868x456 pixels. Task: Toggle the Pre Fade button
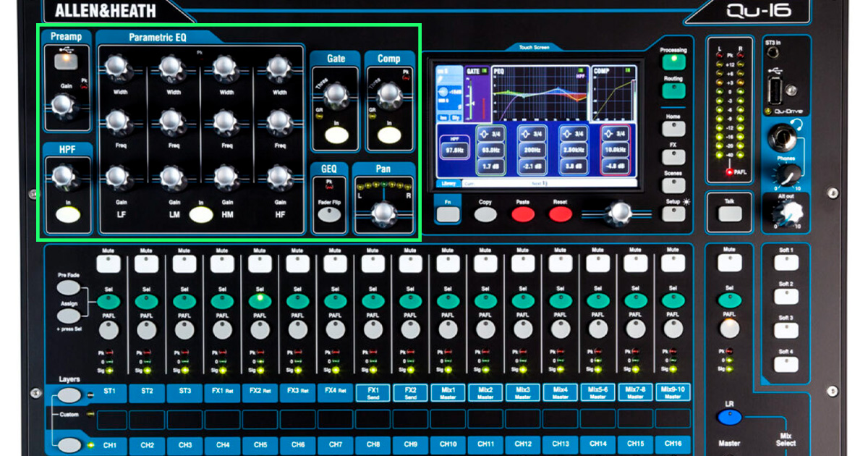pyautogui.click(x=67, y=288)
